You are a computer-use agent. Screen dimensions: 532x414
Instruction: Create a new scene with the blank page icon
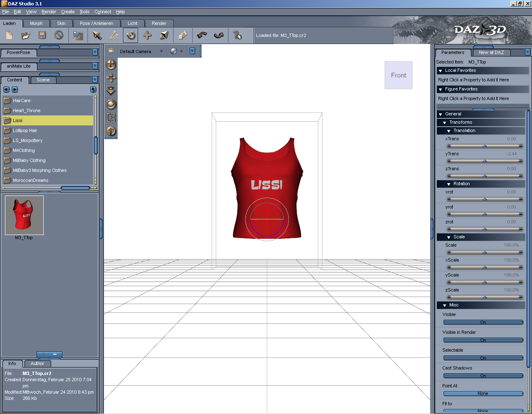point(9,35)
